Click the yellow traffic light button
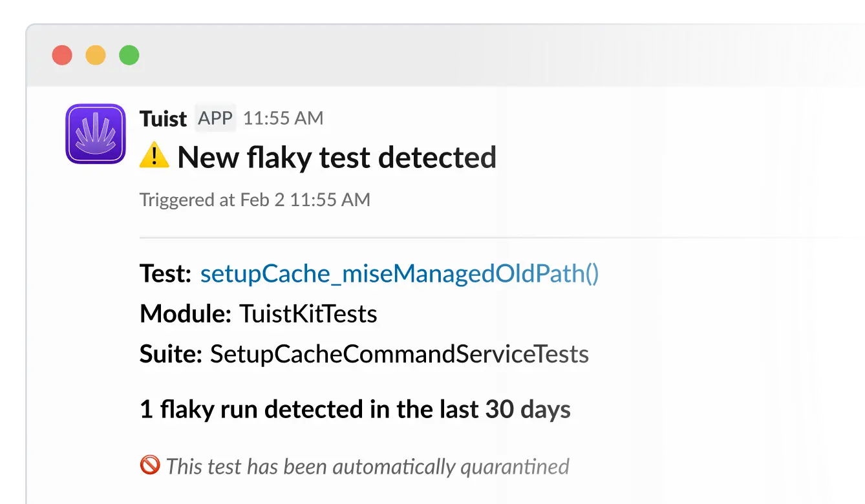 tap(96, 55)
